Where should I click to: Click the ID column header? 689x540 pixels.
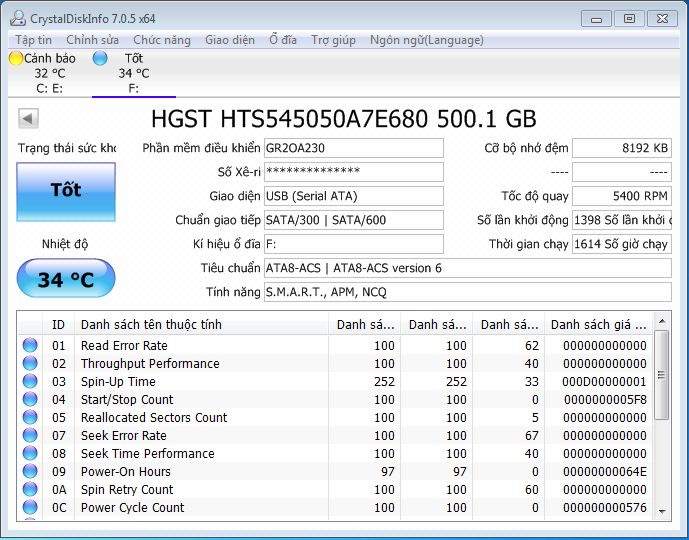point(58,325)
